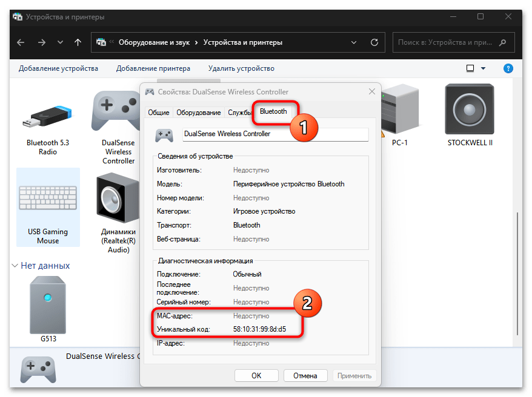532x397 pixels.
Task: Minimize the Устройства и принтеры window
Action: pyautogui.click(x=453, y=16)
